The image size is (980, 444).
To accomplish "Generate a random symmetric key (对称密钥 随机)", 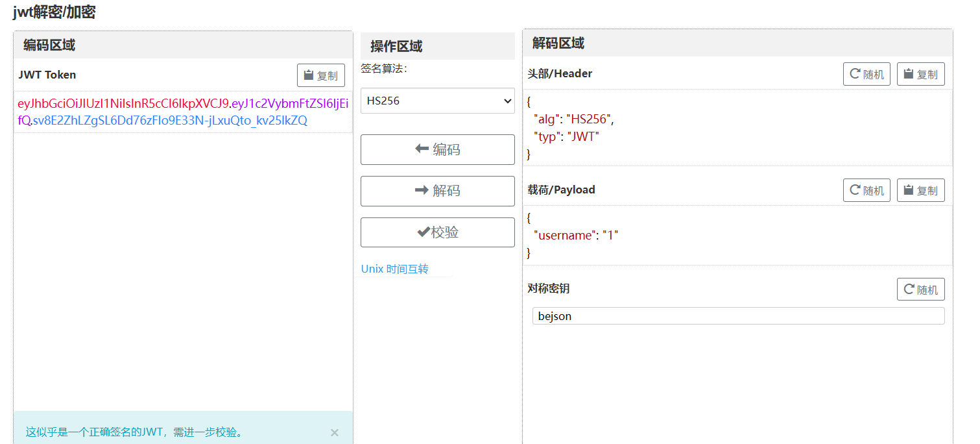I will (x=920, y=290).
